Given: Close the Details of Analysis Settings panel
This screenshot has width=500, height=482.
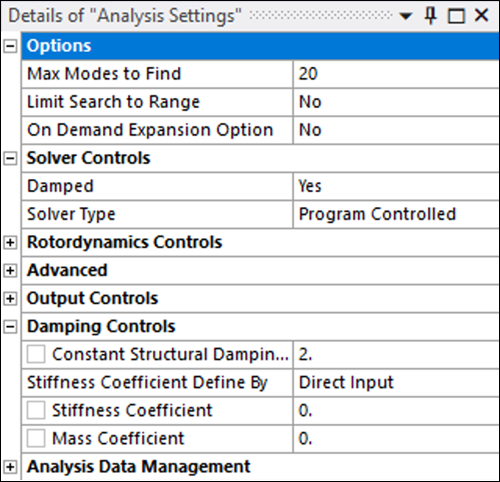Looking at the screenshot, I should coord(481,15).
